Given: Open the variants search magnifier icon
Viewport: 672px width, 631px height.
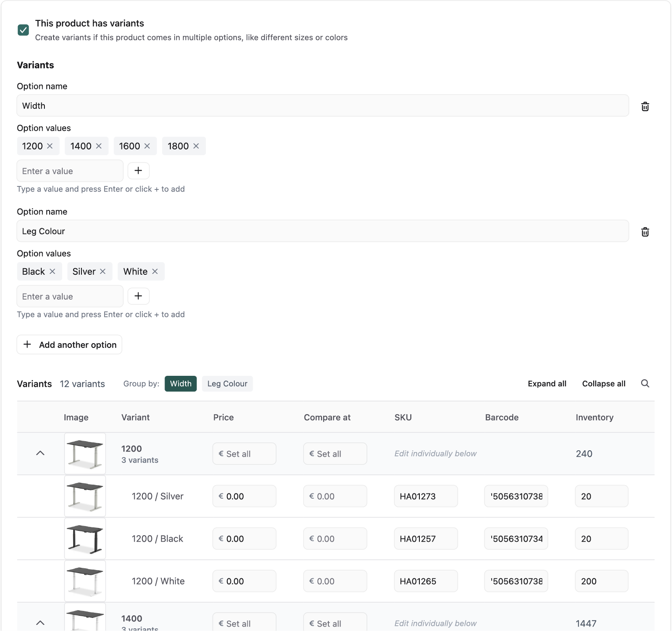Looking at the screenshot, I should pyautogui.click(x=645, y=383).
